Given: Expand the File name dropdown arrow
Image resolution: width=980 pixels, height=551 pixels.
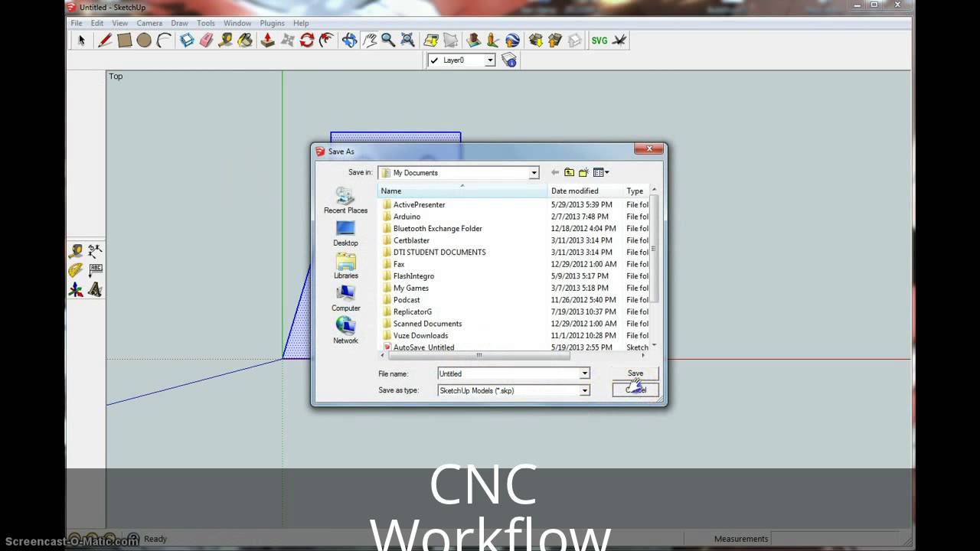Looking at the screenshot, I should coord(584,373).
